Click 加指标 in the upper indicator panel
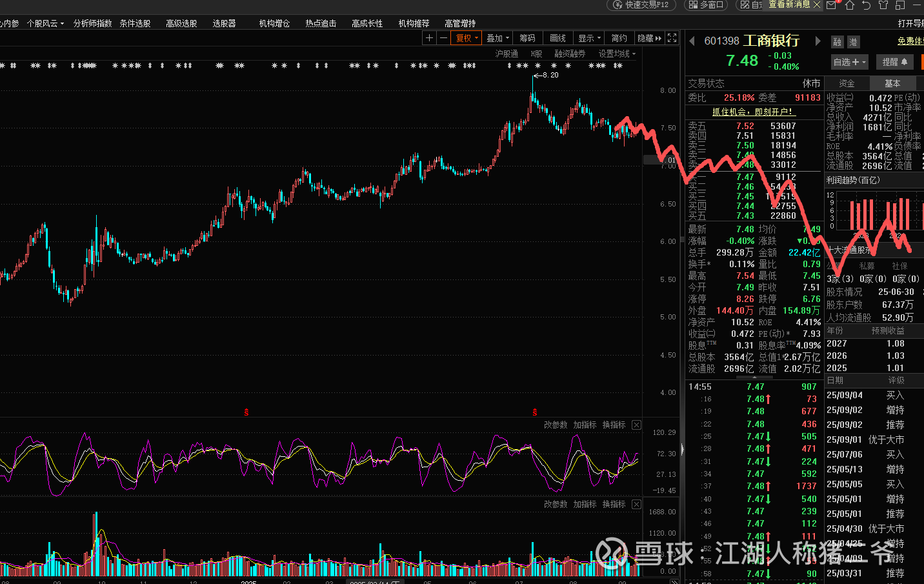Viewport: 924px width, 584px height. click(x=585, y=425)
